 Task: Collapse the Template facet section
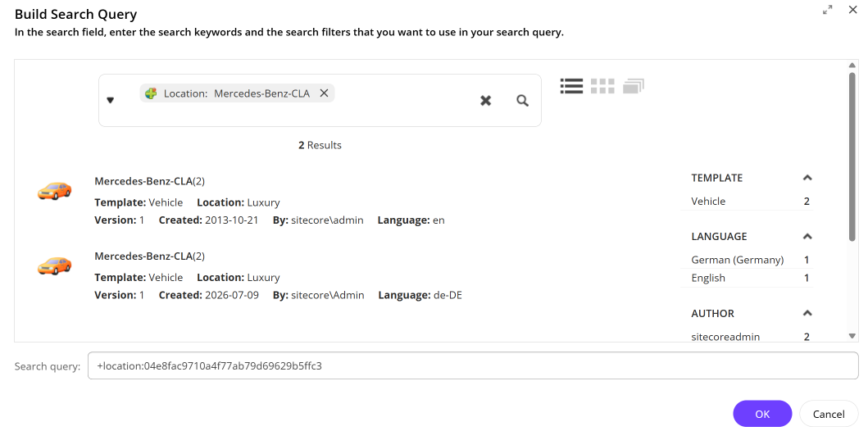(x=807, y=178)
